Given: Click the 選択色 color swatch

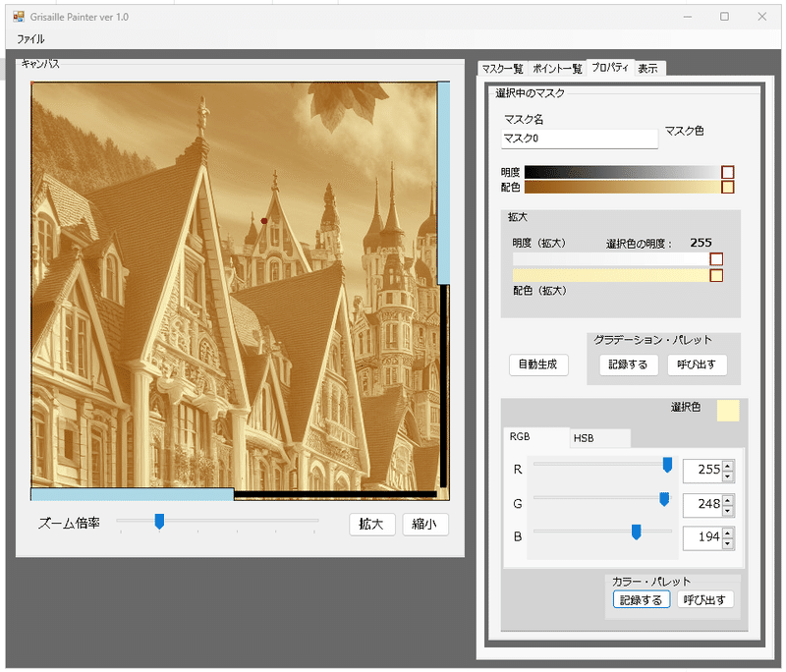Looking at the screenshot, I should 728,411.
